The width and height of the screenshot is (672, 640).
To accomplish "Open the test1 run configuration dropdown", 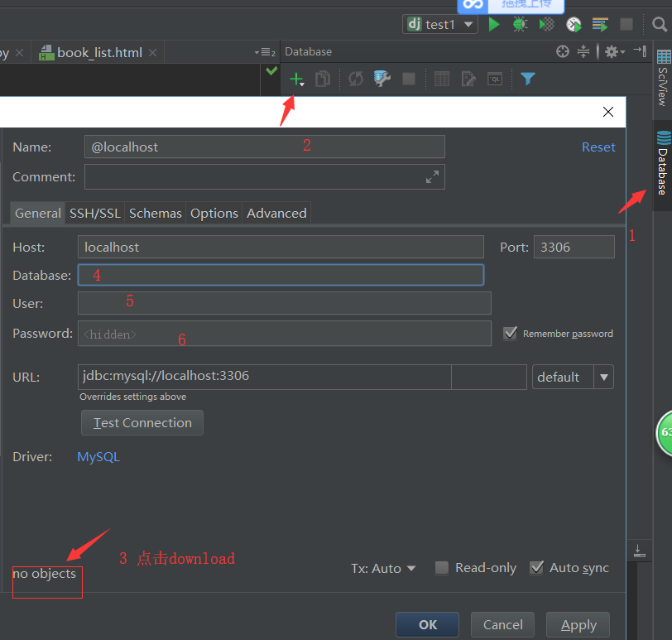I will [x=440, y=24].
